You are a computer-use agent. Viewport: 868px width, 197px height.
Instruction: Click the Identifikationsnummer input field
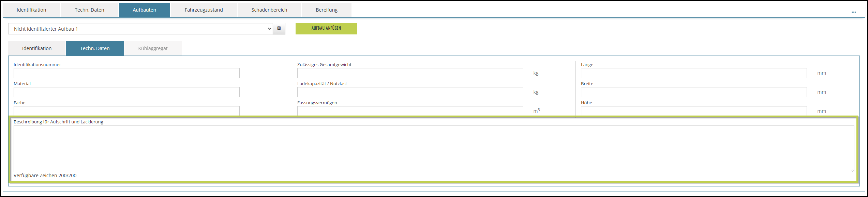click(x=126, y=73)
